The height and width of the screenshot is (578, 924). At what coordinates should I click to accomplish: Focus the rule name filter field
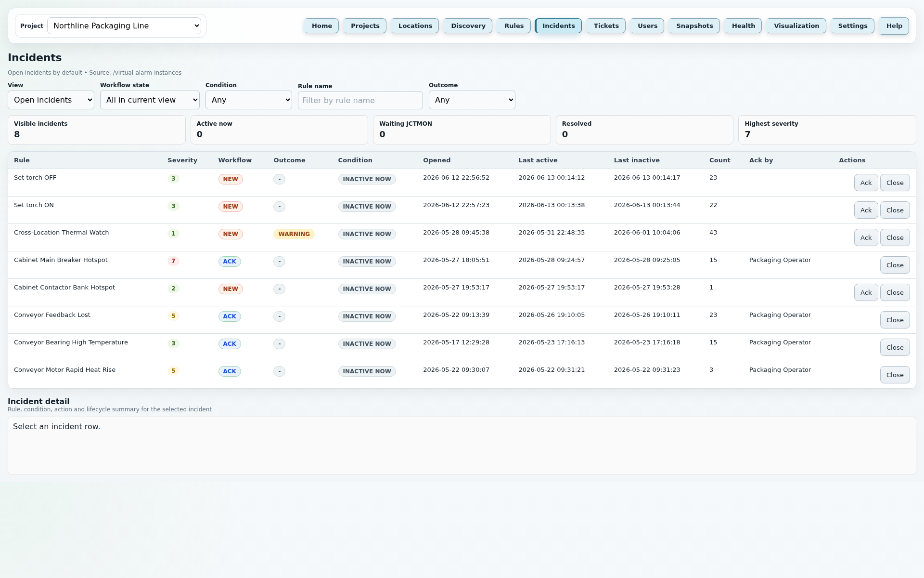[x=360, y=101]
